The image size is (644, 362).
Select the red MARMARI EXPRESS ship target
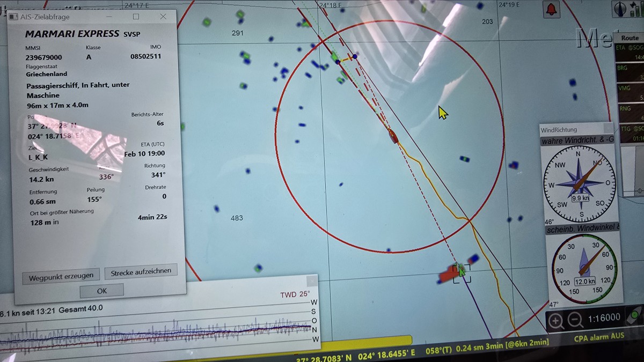[x=393, y=136]
